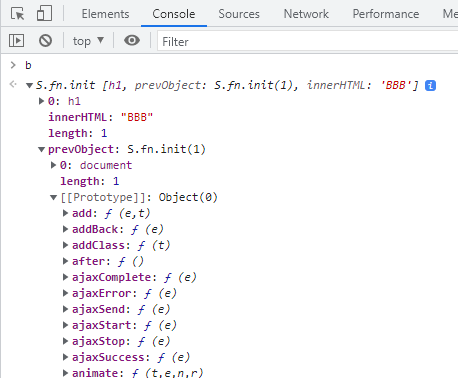Expand the animate function entry

tap(65, 373)
